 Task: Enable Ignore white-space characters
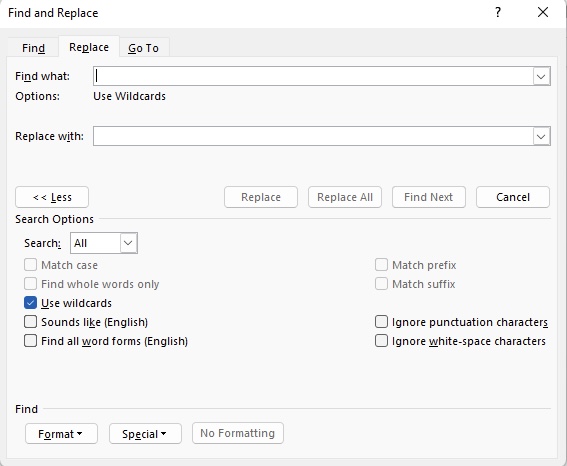381,341
